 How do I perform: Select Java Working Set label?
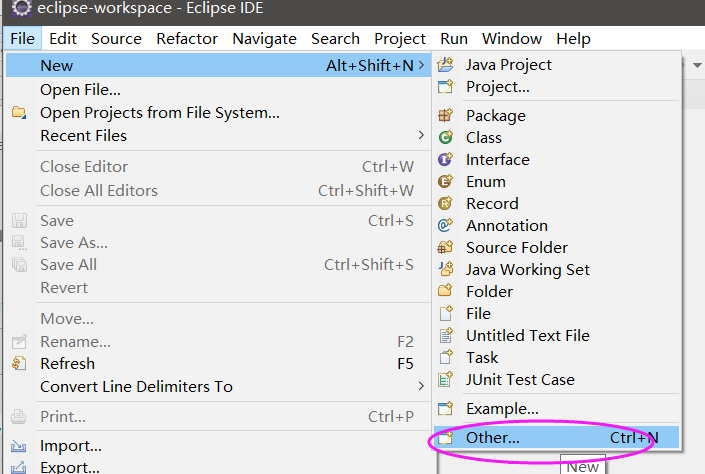(x=528, y=270)
